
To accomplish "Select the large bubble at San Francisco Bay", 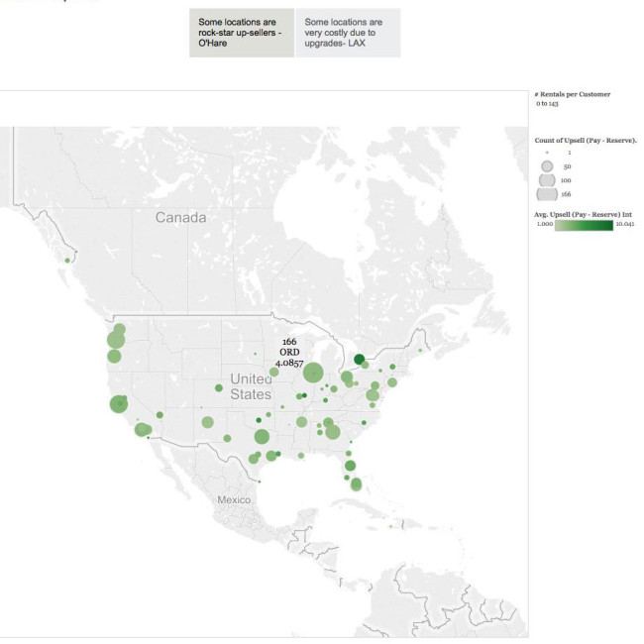I will 119,404.
